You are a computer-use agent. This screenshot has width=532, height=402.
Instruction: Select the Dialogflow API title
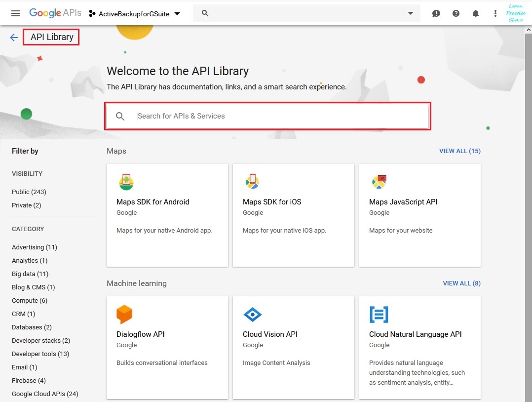141,334
